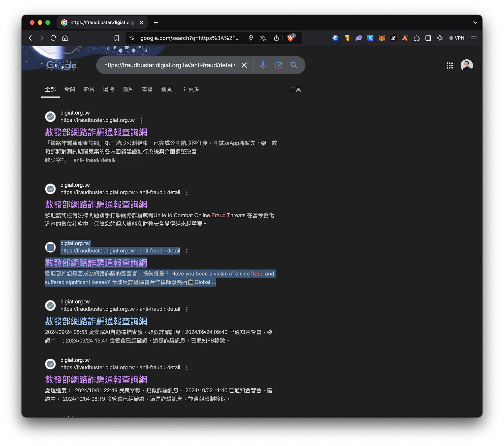Close the fraudbuster.digiat.org tab
504x446 pixels.
[x=142, y=23]
